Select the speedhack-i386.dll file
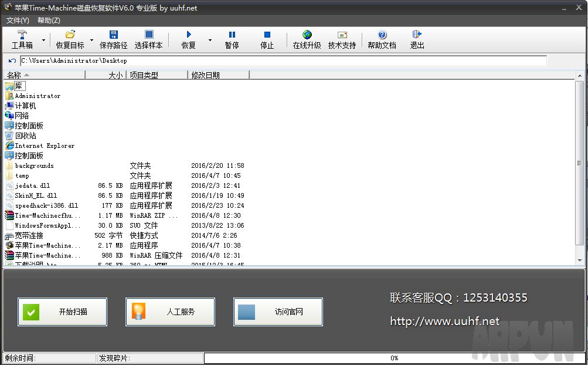The width and height of the screenshot is (588, 365). (42, 205)
